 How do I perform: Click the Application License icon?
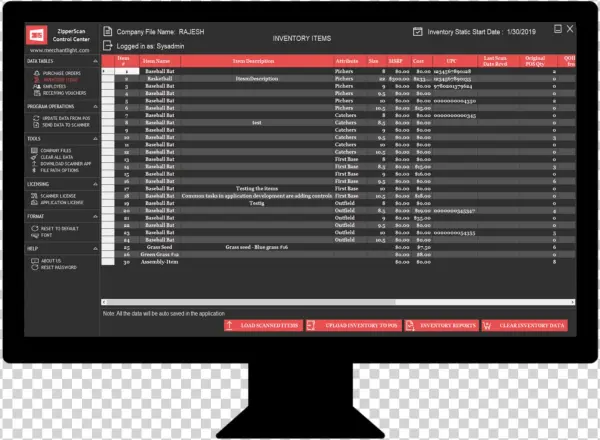tap(34, 202)
